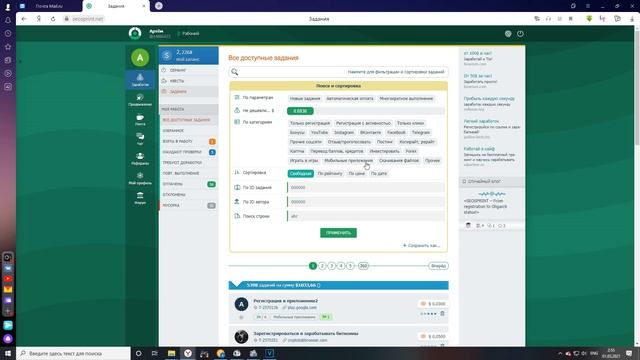Click the Вперёд pagination button
640x360 pixels.
[438, 266]
